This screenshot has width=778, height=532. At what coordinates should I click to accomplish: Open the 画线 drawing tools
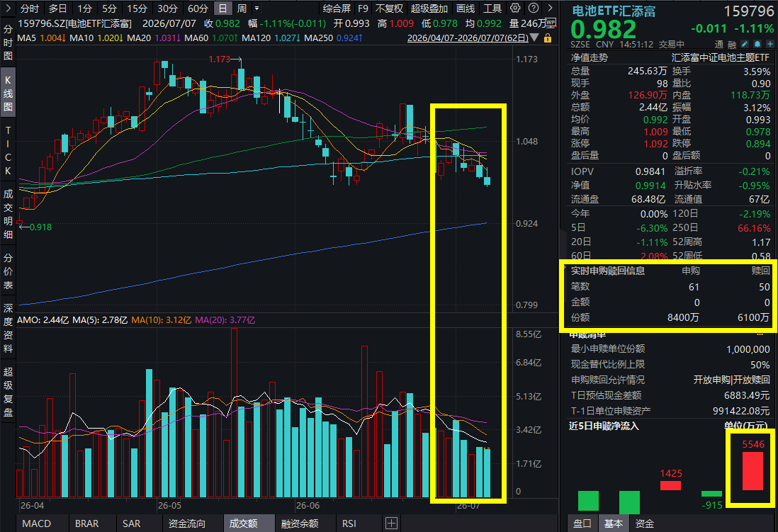(466, 9)
